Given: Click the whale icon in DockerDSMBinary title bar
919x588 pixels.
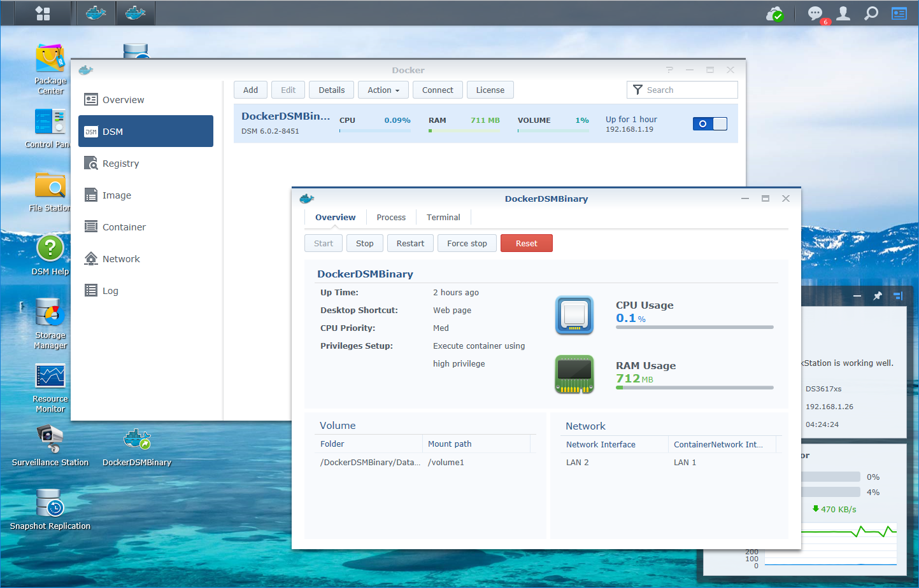Looking at the screenshot, I should coord(307,199).
